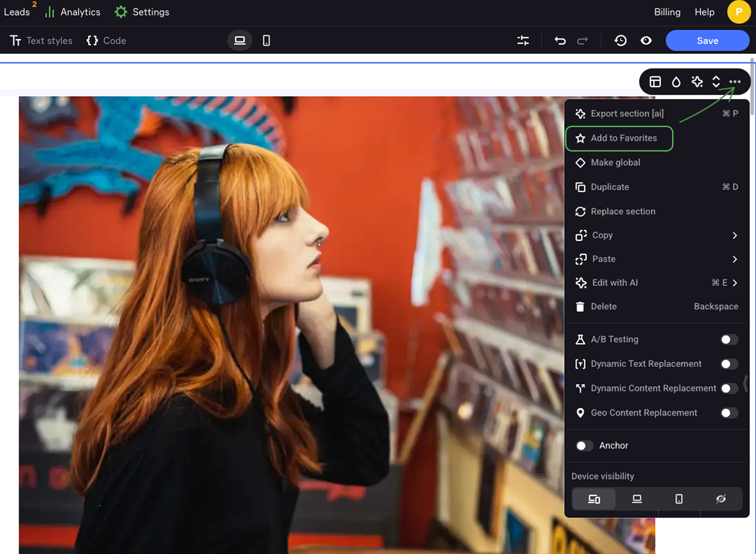Click the droplet style icon
Image resolution: width=756 pixels, height=554 pixels.
pyautogui.click(x=676, y=82)
